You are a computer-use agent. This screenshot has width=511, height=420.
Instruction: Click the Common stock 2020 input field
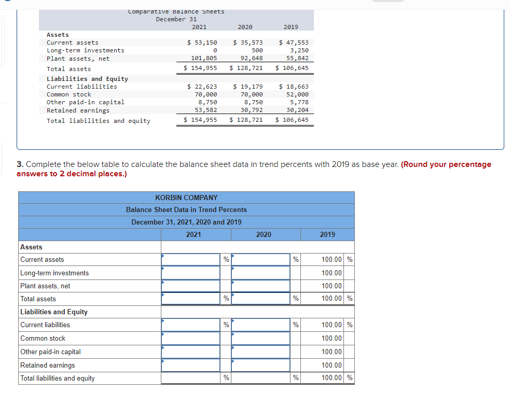click(260, 338)
